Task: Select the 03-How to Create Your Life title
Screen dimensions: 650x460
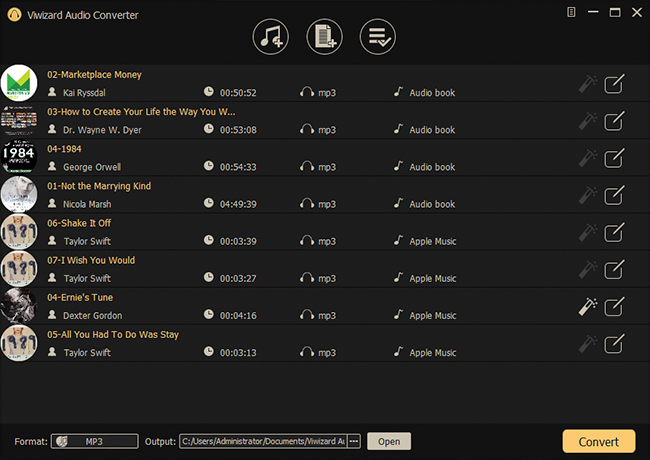Action: click(141, 112)
